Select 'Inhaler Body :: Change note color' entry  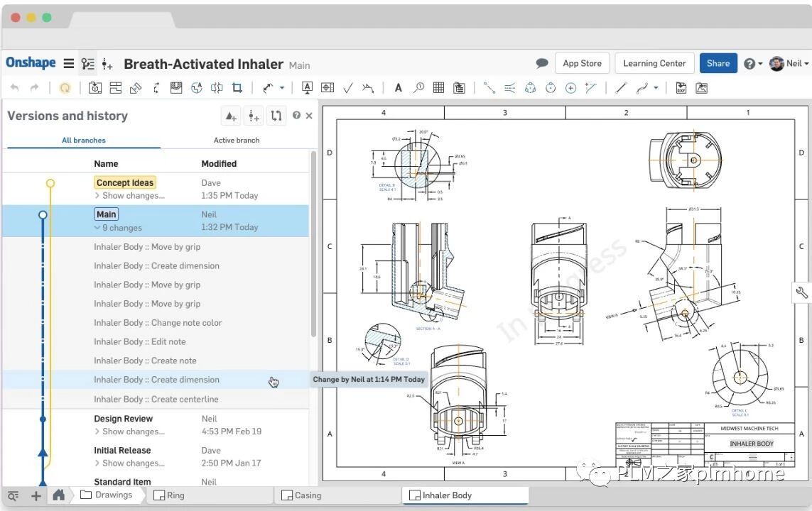tap(158, 323)
